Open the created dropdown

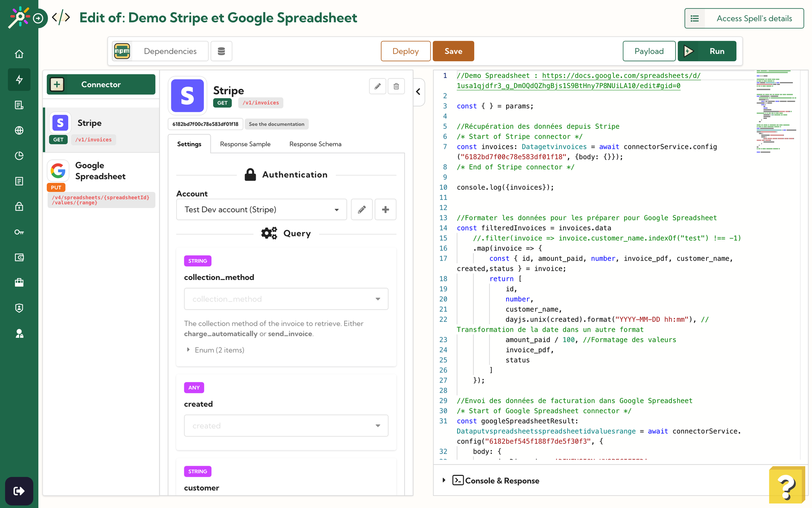click(x=286, y=426)
